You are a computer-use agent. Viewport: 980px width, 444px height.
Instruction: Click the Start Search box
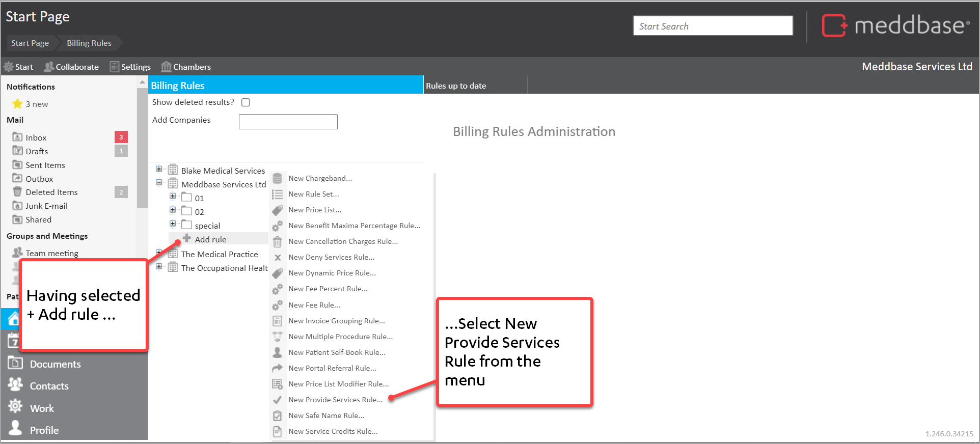(x=712, y=26)
